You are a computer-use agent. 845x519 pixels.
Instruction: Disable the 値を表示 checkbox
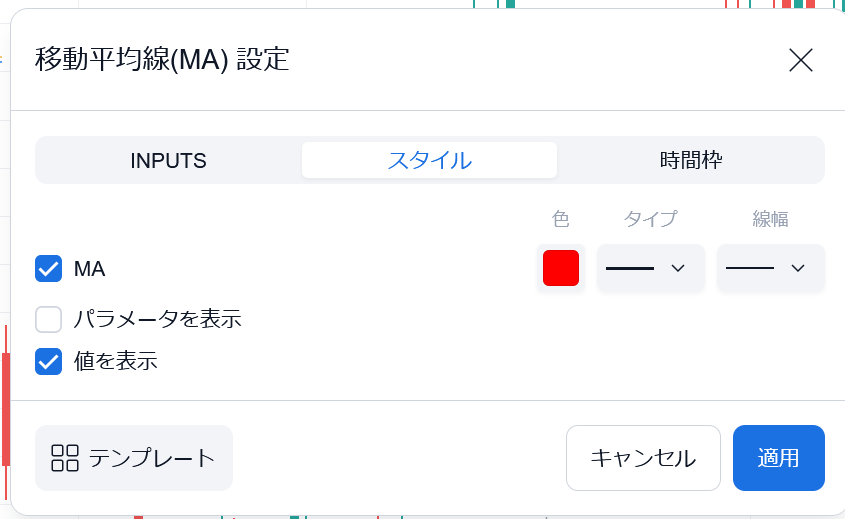click(x=49, y=361)
